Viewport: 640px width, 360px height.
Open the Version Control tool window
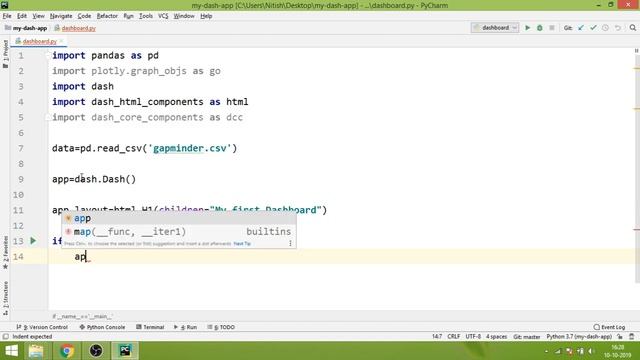click(x=42, y=327)
